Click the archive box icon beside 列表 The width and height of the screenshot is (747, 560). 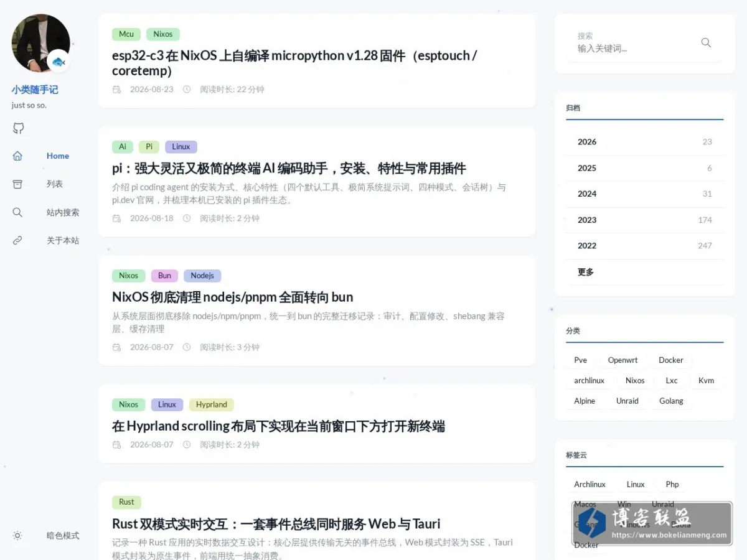click(x=17, y=184)
